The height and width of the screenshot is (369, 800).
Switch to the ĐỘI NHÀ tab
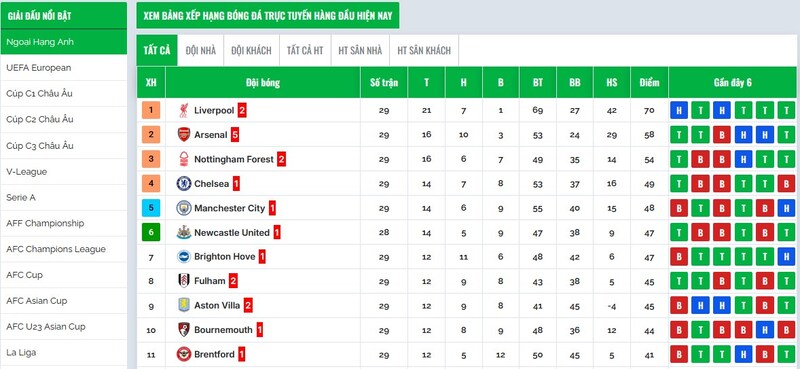click(201, 51)
